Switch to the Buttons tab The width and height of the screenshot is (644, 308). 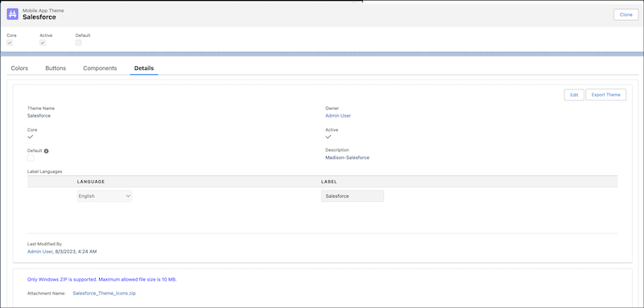click(x=56, y=68)
